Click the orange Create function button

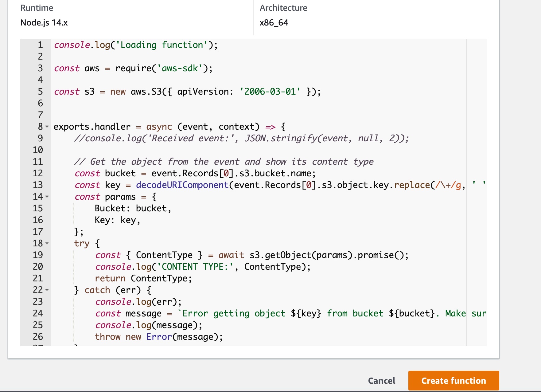coord(453,381)
